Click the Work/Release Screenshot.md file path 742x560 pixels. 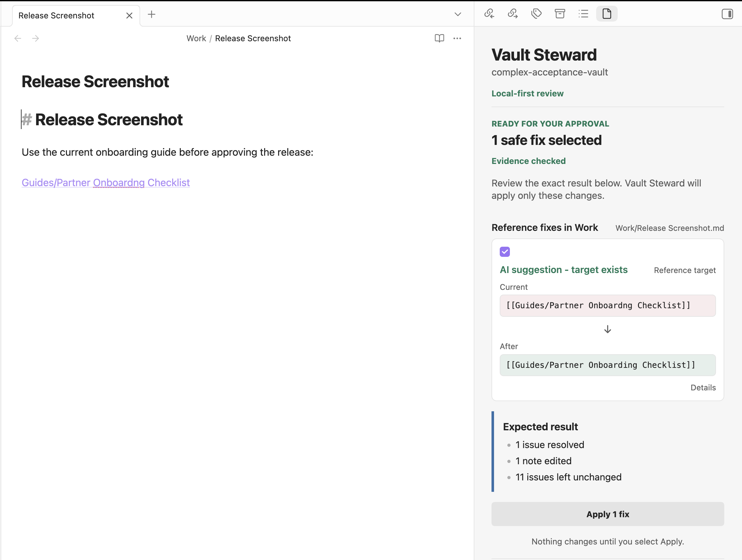coord(670,228)
